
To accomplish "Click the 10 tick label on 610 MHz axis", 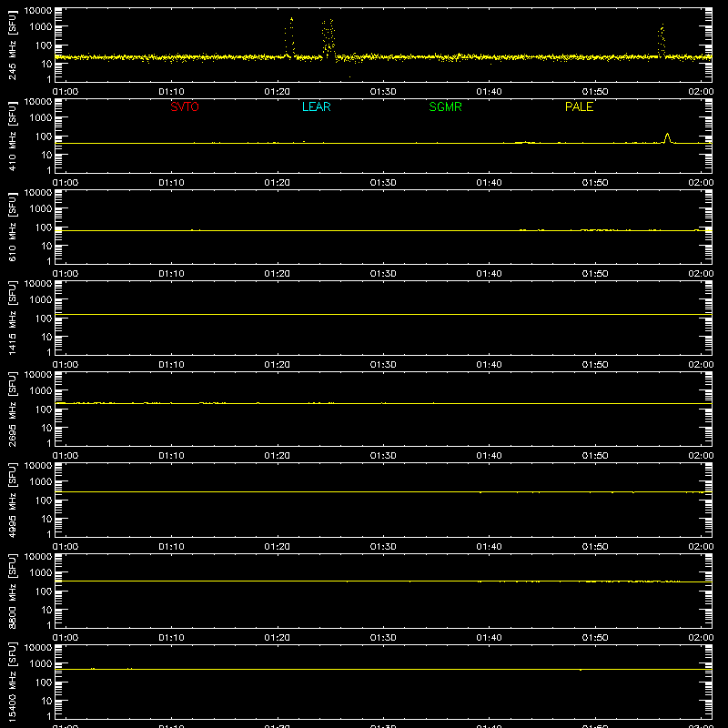I will click(46, 246).
